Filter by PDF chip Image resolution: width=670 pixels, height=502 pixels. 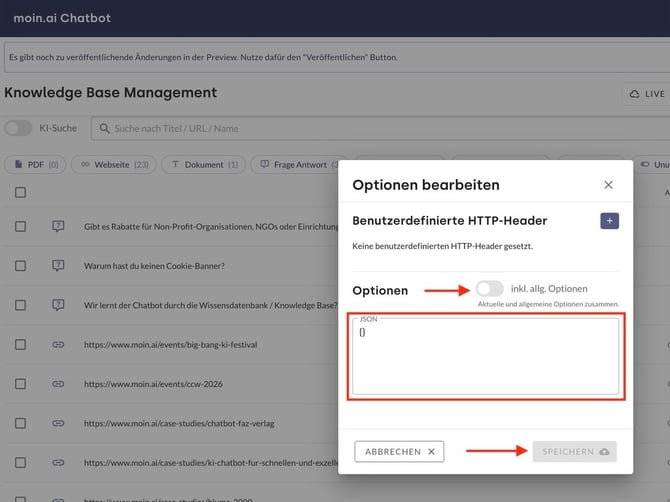pyautogui.click(x=36, y=164)
